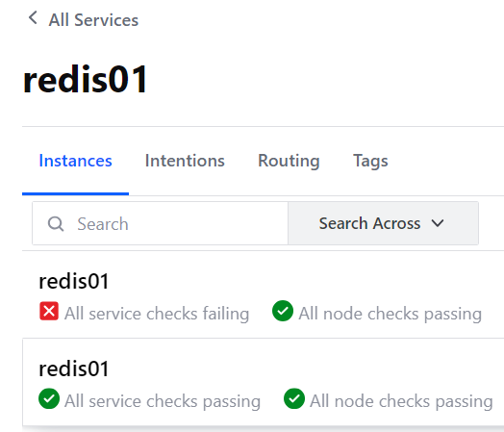The image size is (504, 432).
Task: Select the 'All service checks failing' label
Action: 157,314
